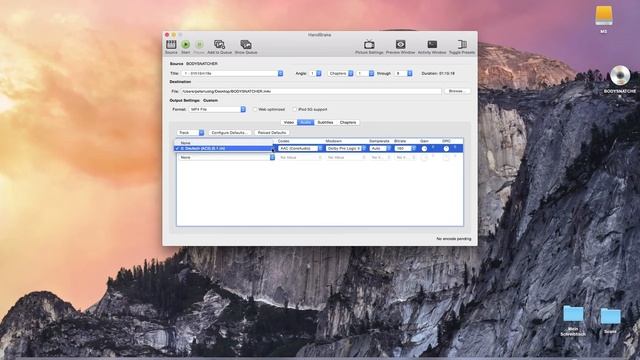
Task: Open the Format MP4 File dropdown
Action: coord(217,109)
